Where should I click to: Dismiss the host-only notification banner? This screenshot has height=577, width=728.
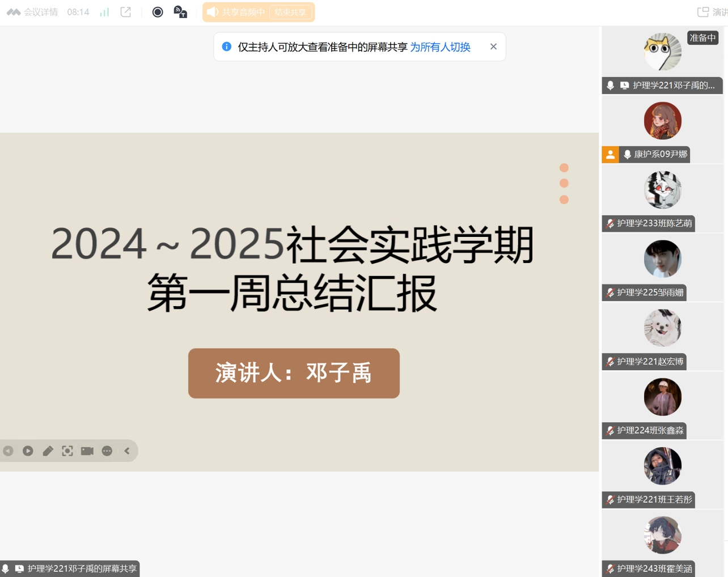pyautogui.click(x=493, y=46)
